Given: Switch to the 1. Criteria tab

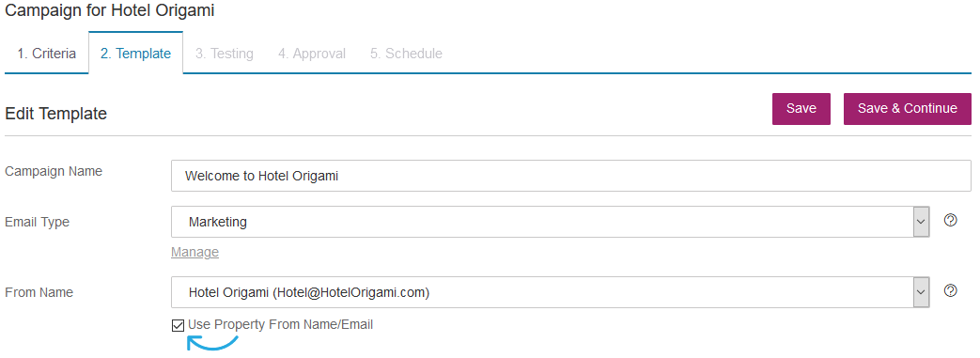Looking at the screenshot, I should 46,54.
